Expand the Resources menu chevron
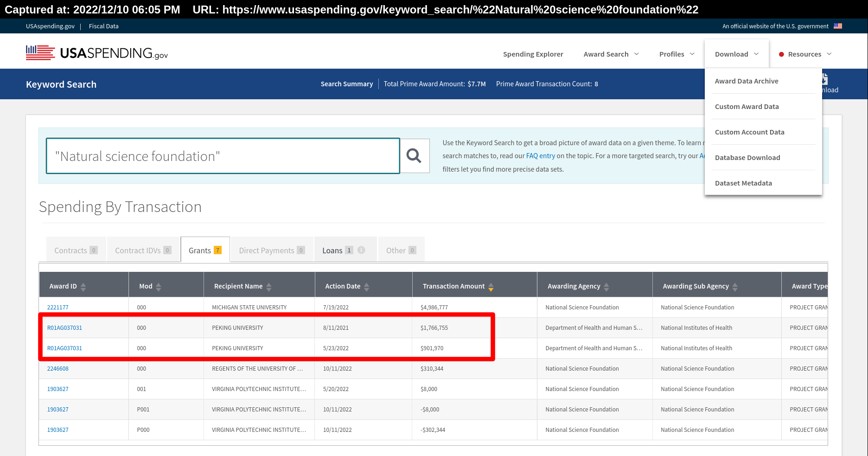868x456 pixels. (830, 54)
